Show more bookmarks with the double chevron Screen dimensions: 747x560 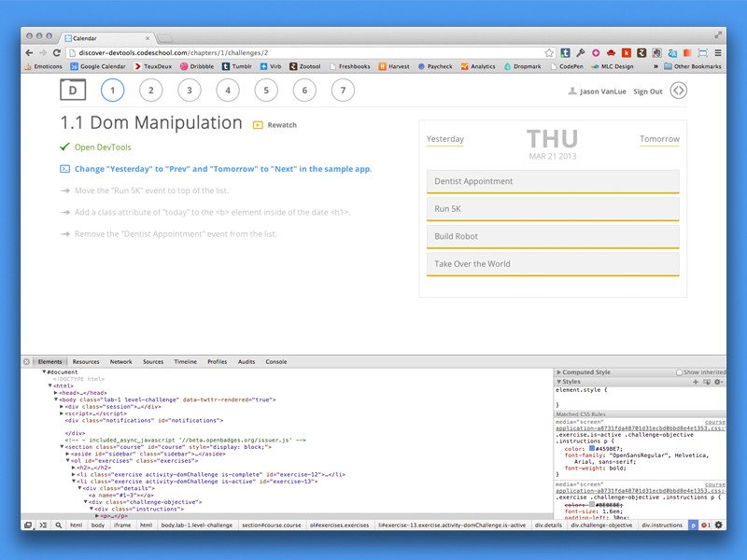[655, 66]
